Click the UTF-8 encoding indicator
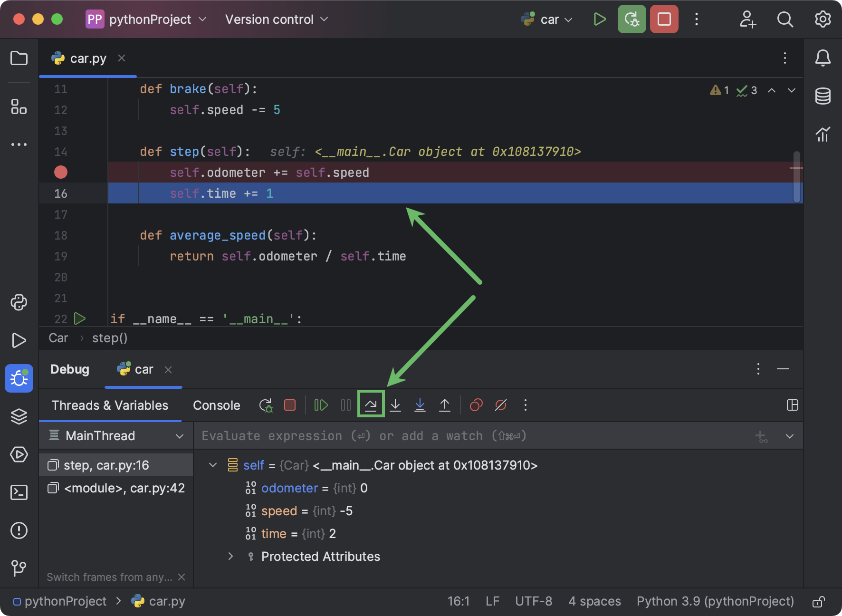The height and width of the screenshot is (616, 842). (x=533, y=601)
